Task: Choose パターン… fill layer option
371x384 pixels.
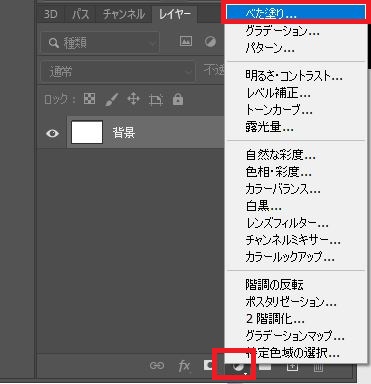Action: point(296,48)
